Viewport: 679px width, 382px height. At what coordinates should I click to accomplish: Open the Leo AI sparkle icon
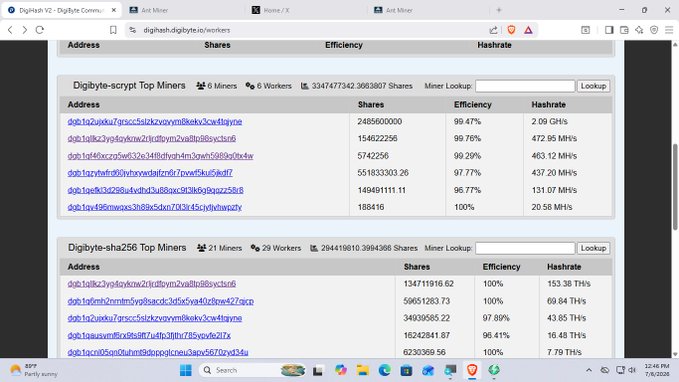pyautogui.click(x=639, y=30)
